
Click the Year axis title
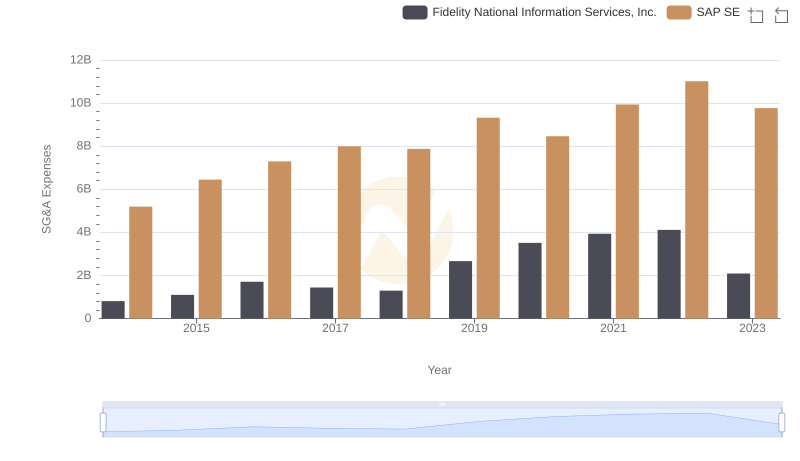coord(440,370)
